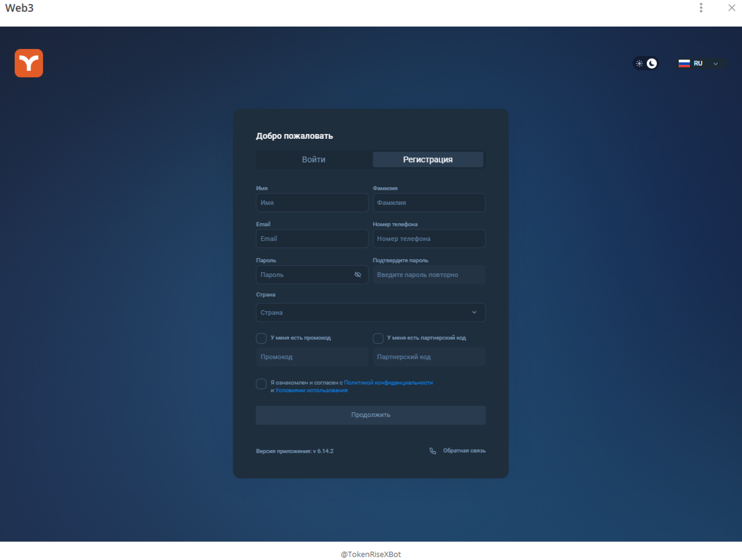Show password with the eye icon

(x=358, y=274)
